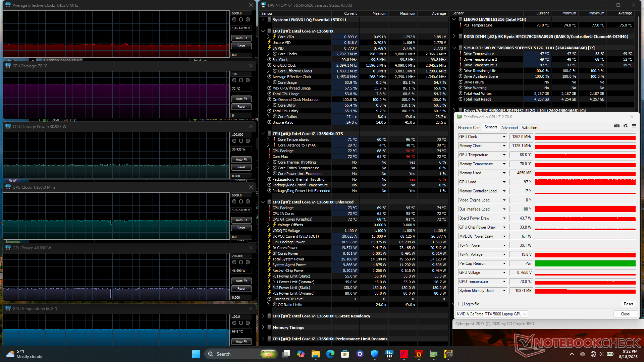Select middle radio button in CPU Package graph
This screenshot has width=644, height=362.
coord(241,80)
